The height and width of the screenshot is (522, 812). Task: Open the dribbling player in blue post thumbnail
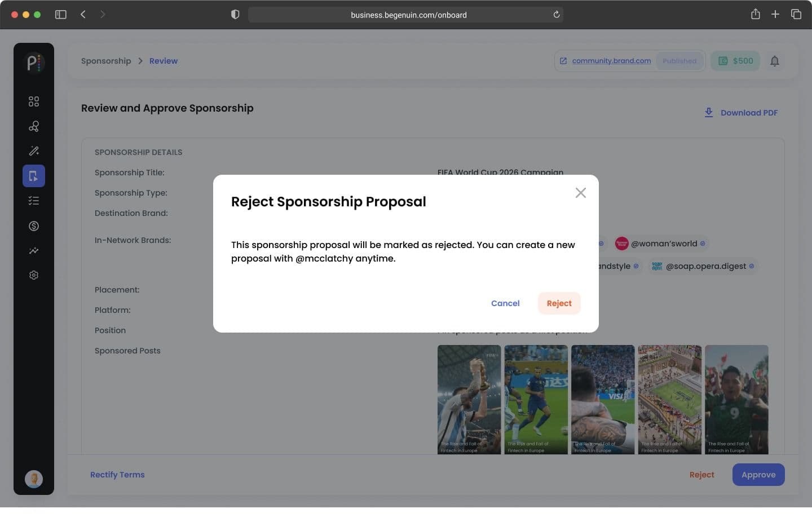click(x=536, y=399)
